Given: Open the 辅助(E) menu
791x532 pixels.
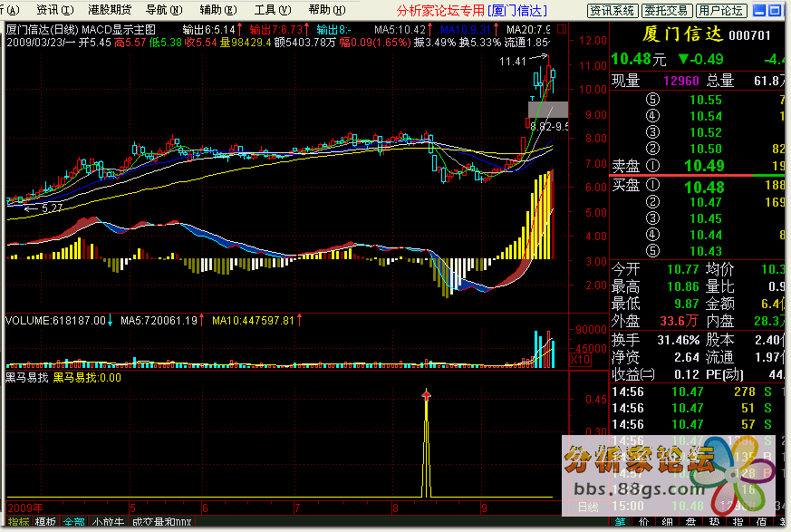Looking at the screenshot, I should coord(218,10).
